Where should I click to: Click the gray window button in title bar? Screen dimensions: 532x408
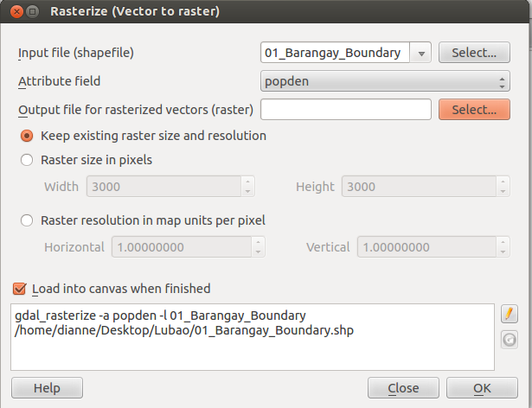[x=33, y=12]
